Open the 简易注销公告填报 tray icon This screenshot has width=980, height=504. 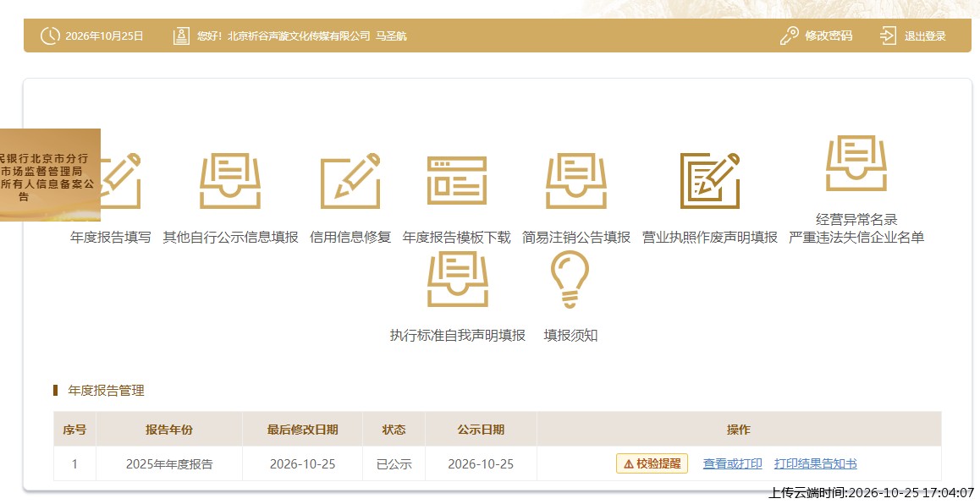click(x=576, y=180)
